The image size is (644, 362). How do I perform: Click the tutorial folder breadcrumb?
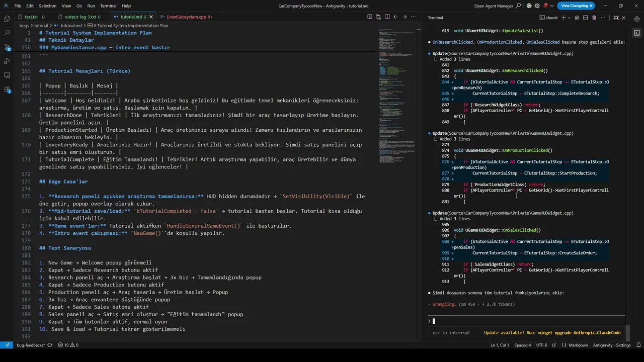click(41, 25)
